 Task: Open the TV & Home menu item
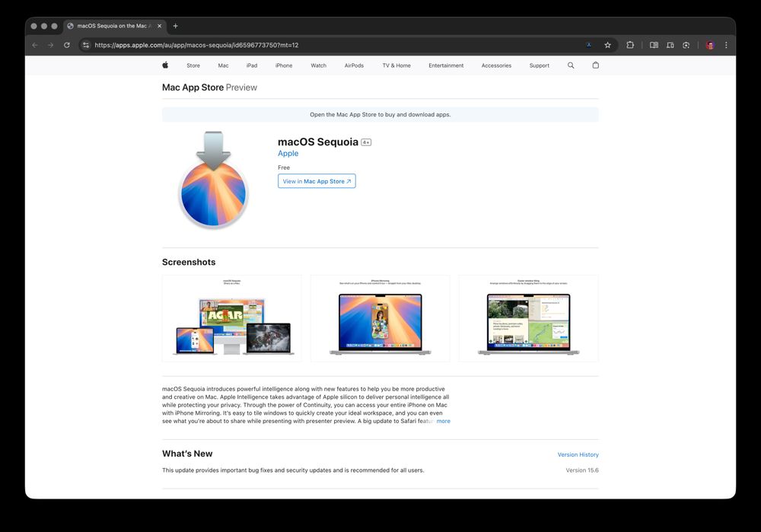click(x=396, y=65)
